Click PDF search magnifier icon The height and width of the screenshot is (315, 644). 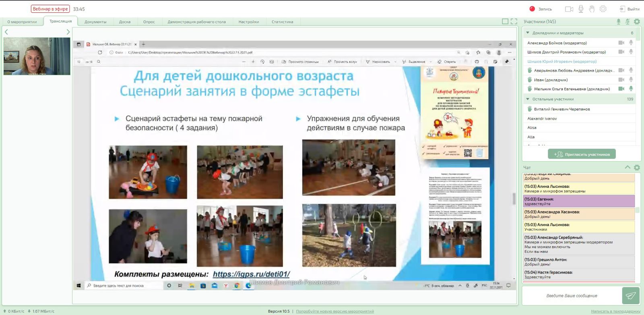coord(99,62)
